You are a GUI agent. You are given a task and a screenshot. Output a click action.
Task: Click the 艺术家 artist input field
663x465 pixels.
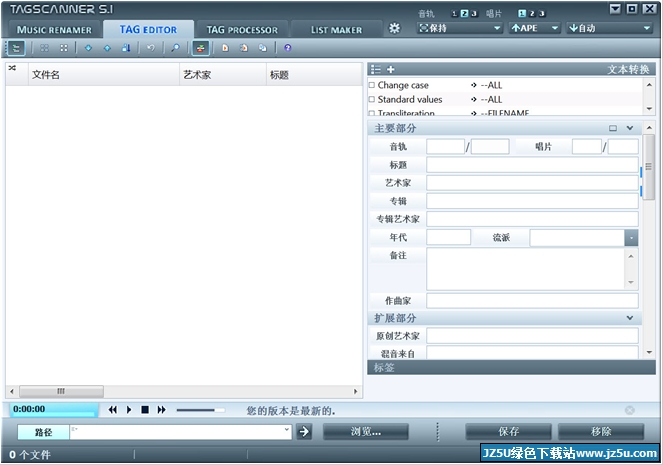pos(532,183)
